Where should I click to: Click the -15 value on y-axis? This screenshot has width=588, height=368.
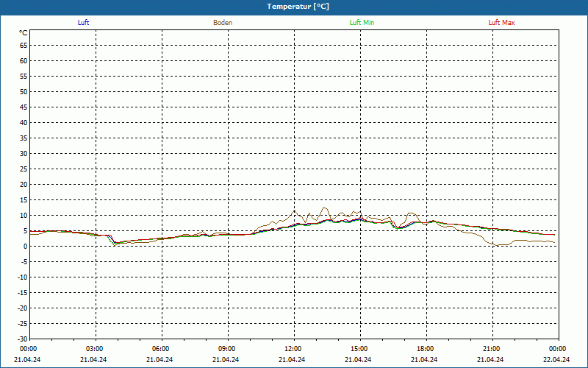23,293
